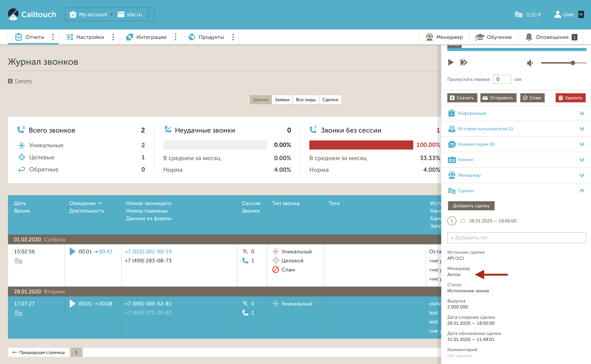Click the Добавить тег input field

pyautogui.click(x=516, y=238)
